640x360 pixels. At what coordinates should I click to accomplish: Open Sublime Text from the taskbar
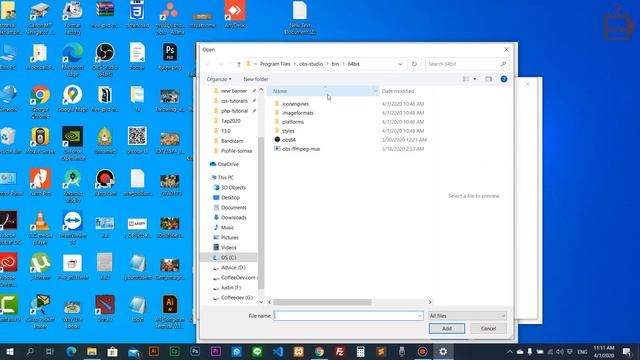381,351
